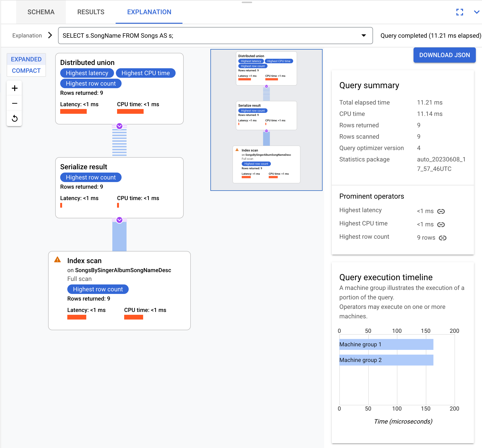Click the query input field text box
Screen dimensions: 482x448
tap(214, 35)
